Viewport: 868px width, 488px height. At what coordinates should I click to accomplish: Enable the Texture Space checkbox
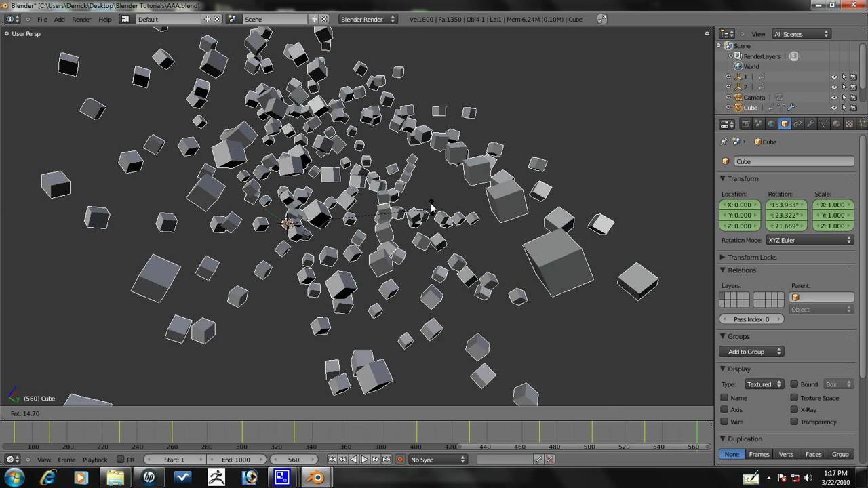[x=794, y=398]
